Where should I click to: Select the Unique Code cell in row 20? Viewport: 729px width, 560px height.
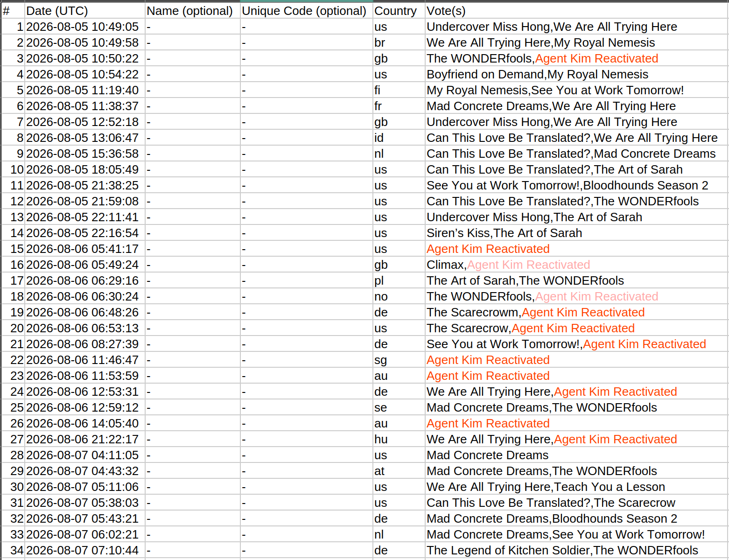tap(307, 328)
